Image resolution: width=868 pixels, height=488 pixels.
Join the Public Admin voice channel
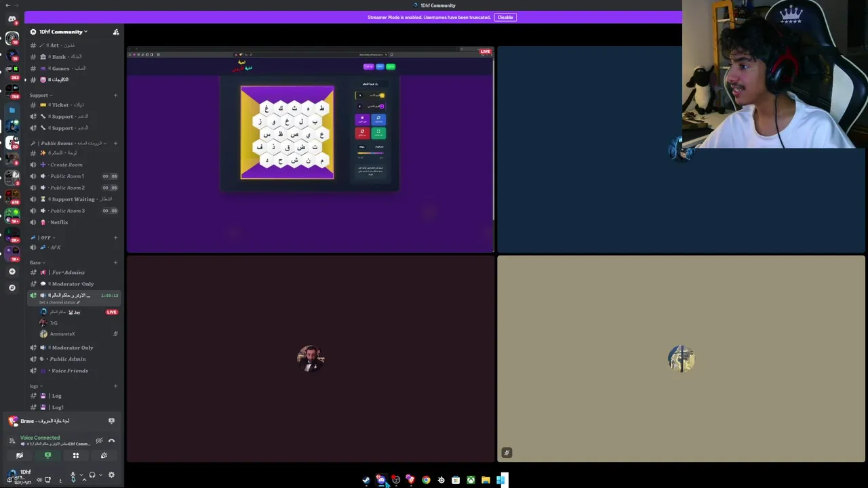[x=75, y=359]
